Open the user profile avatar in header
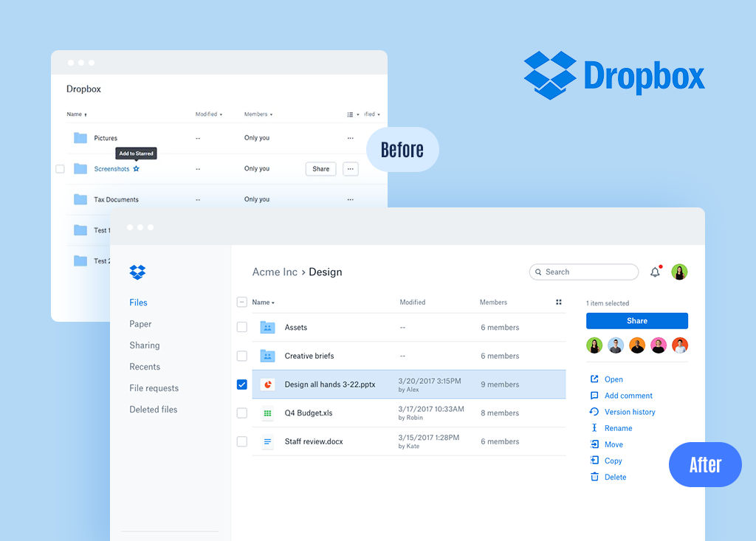Screen dimensions: 756x541 679,272
